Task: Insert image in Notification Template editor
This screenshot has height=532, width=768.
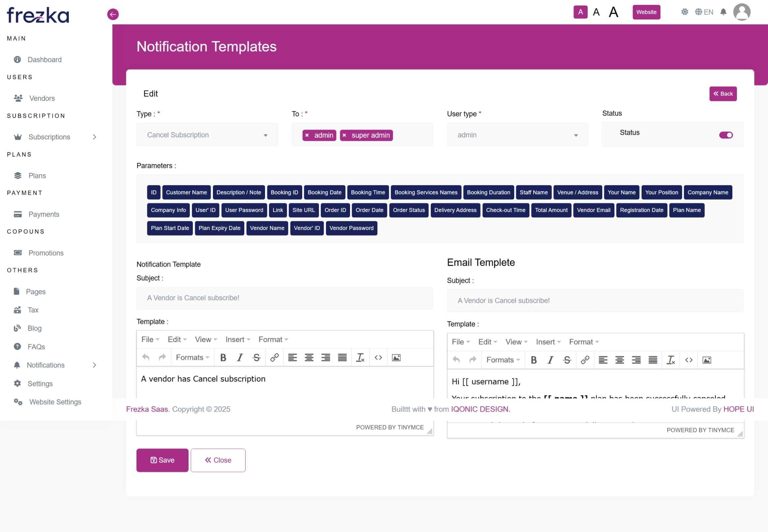Action: click(396, 358)
